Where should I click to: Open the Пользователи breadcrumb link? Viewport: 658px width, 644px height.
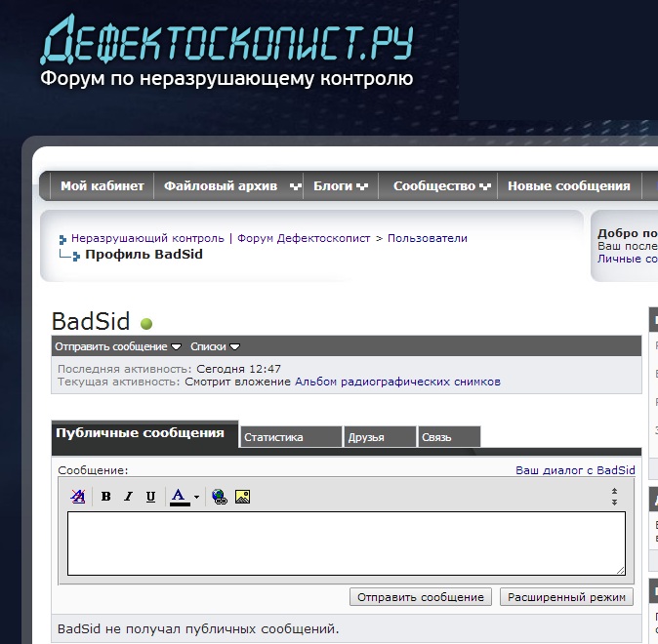(x=428, y=238)
